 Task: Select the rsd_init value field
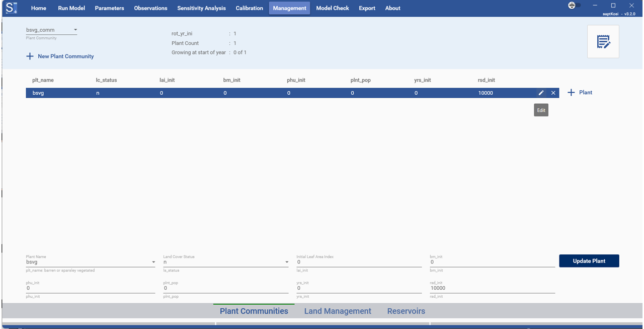(x=492, y=288)
